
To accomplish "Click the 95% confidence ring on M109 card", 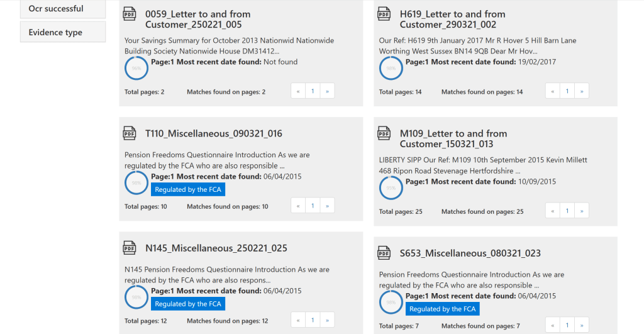I will coord(391,187).
